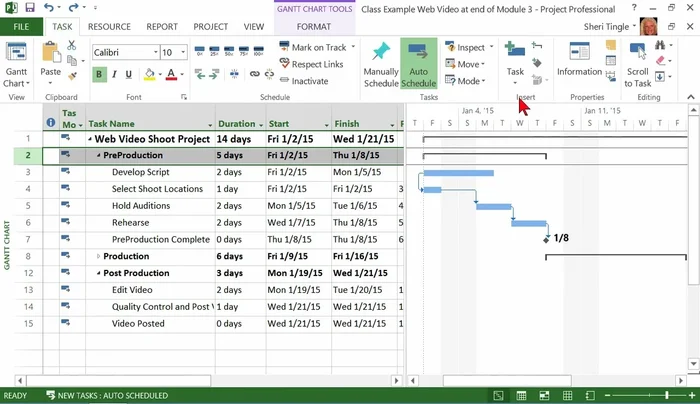Select the Rehearse task bar in chart
This screenshot has width=700, height=404.
click(529, 223)
